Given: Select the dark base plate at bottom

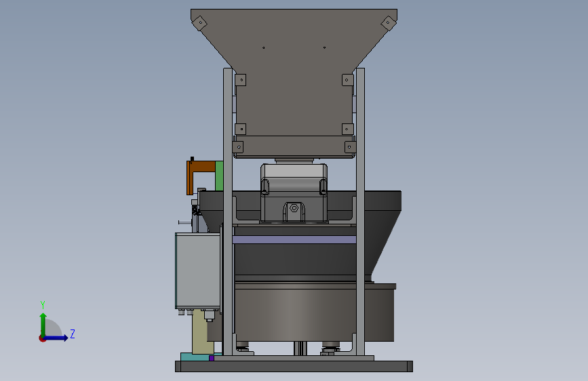Looking at the screenshot, I should click(294, 366).
